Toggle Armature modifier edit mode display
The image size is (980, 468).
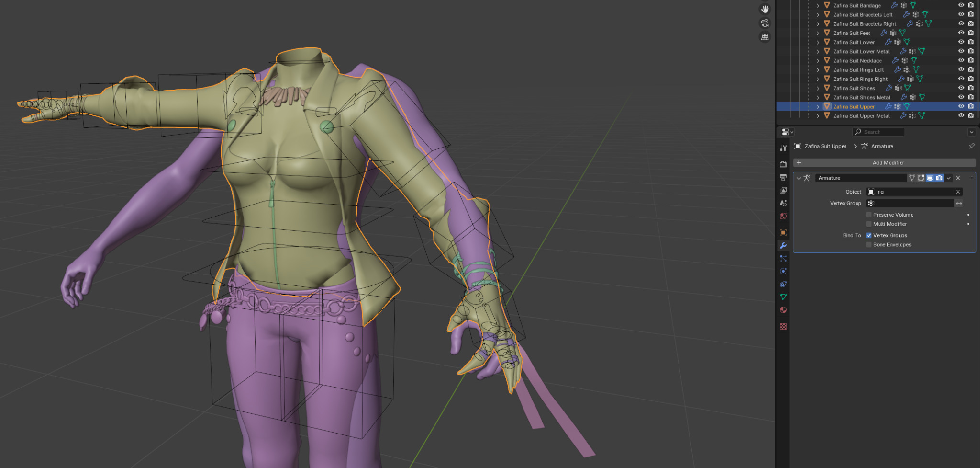(x=921, y=178)
